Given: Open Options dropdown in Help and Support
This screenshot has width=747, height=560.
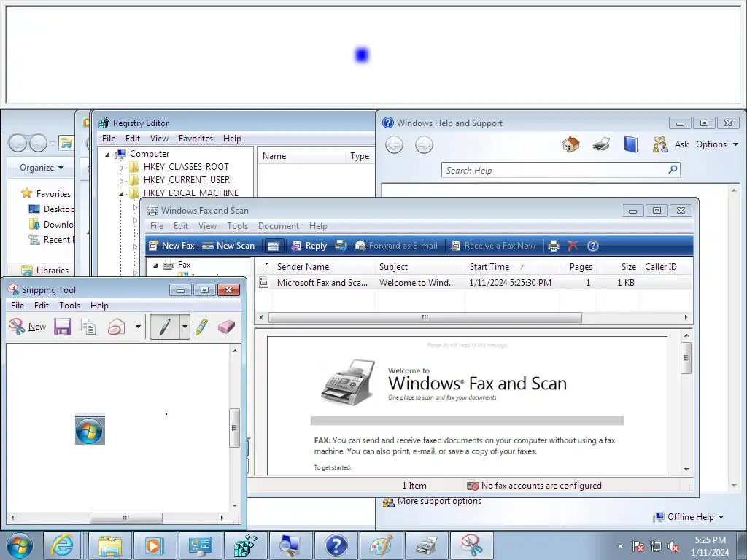Looking at the screenshot, I should (x=717, y=144).
